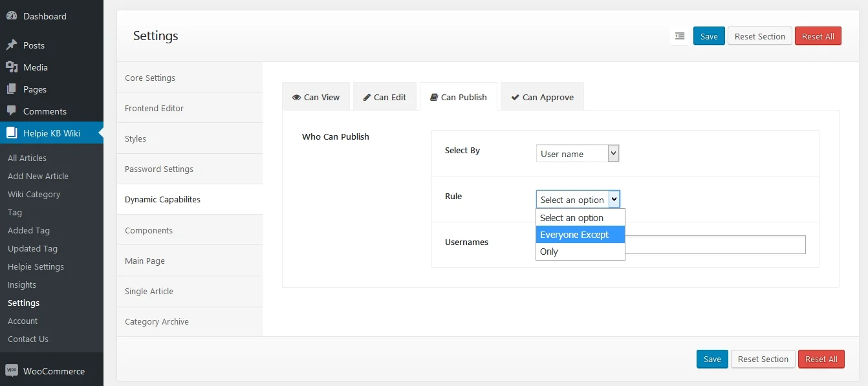
Task: Click the 'Who Can Publish' label
Action: tap(336, 136)
